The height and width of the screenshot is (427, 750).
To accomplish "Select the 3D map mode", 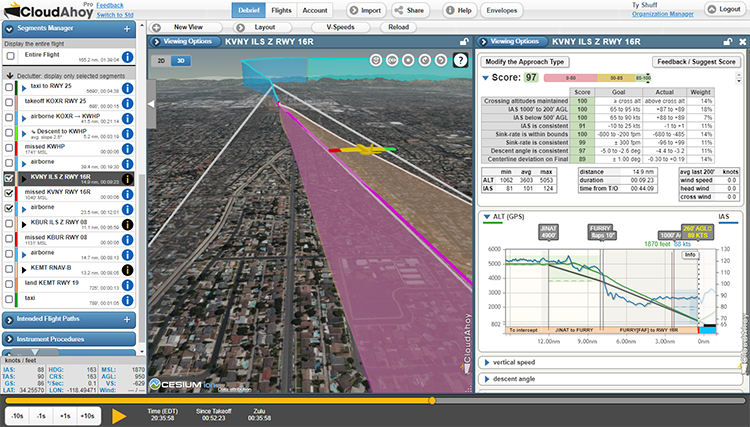I will pos(181,61).
